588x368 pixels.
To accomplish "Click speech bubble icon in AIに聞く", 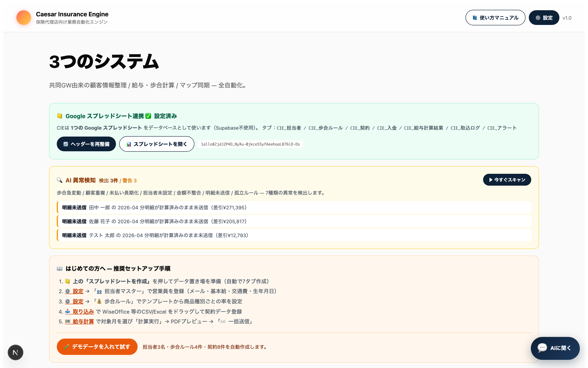I will pos(542,348).
